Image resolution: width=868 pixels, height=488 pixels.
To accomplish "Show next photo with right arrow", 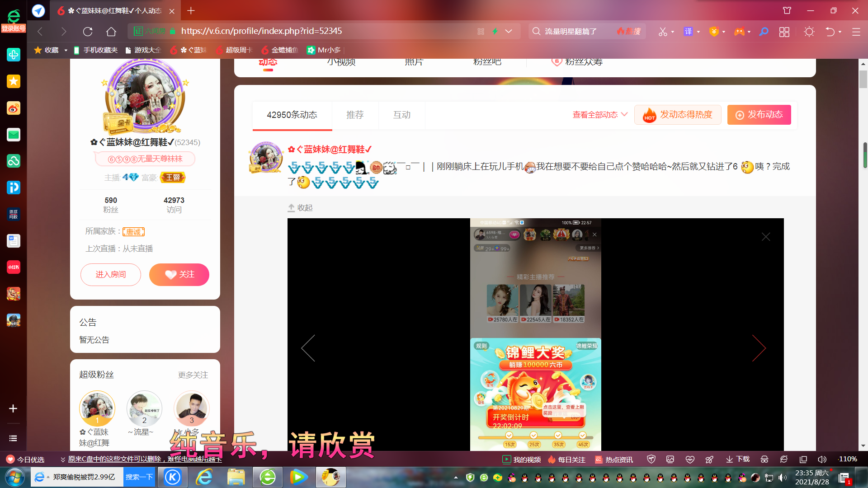I will pyautogui.click(x=759, y=348).
